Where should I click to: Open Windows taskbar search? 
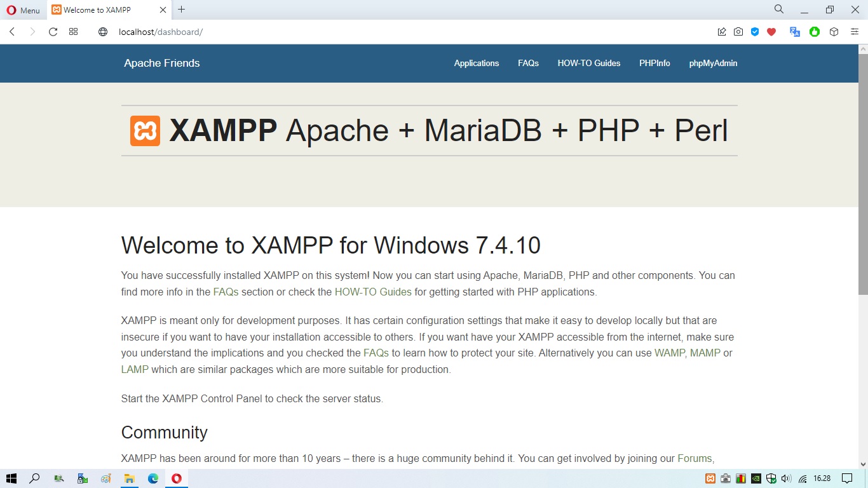tap(35, 478)
